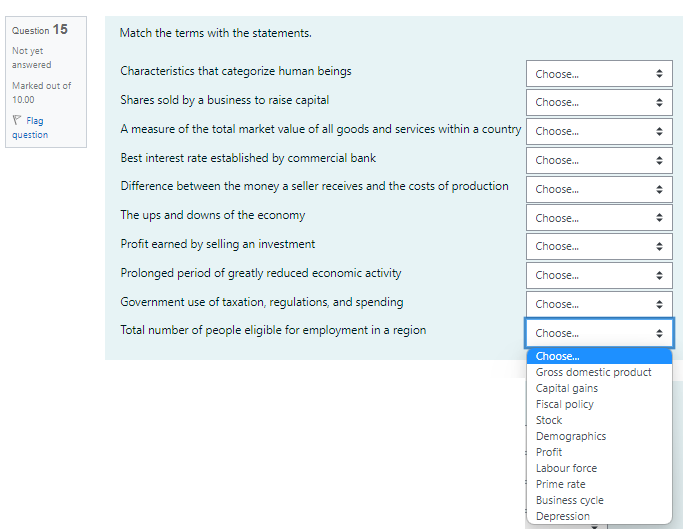
Task: Select Fiscal policy from the list
Action: pyautogui.click(x=599, y=404)
